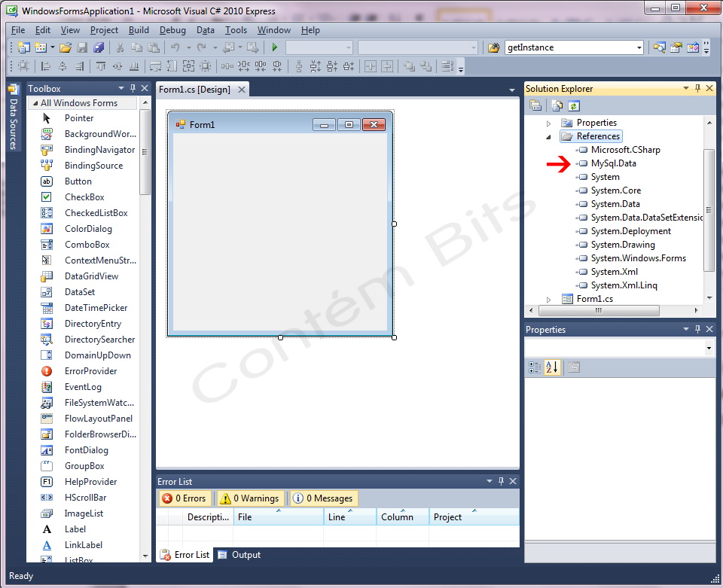
Task: Open the Data Sources side panel
Action: [13, 119]
